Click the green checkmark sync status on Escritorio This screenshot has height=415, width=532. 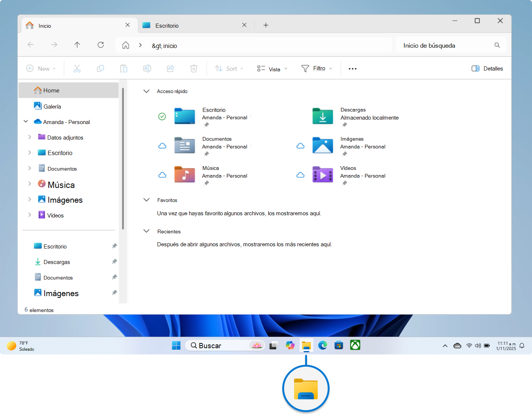coord(162,116)
